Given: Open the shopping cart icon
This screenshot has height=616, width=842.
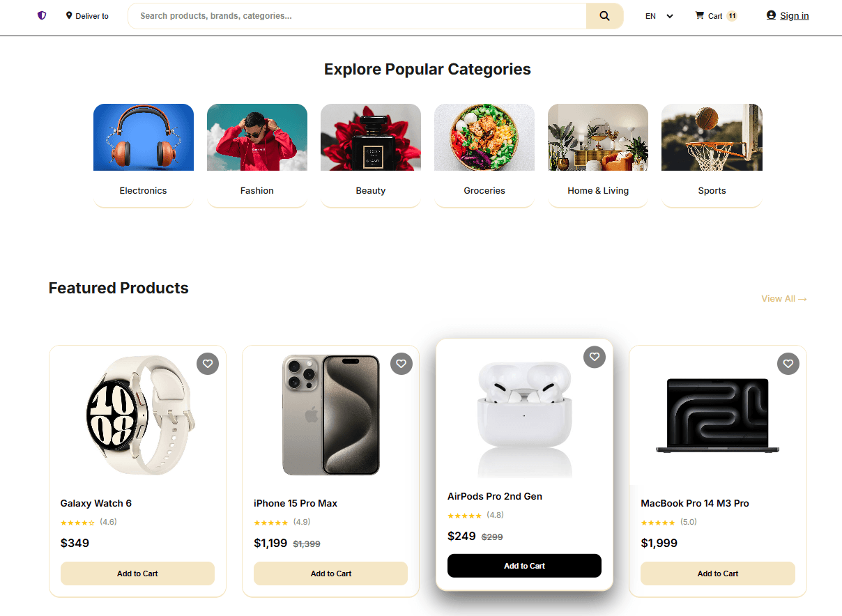Looking at the screenshot, I should [699, 15].
